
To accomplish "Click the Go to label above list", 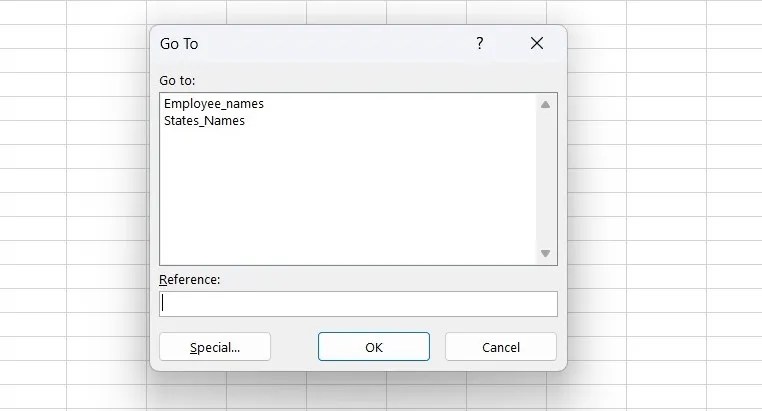I will (177, 79).
